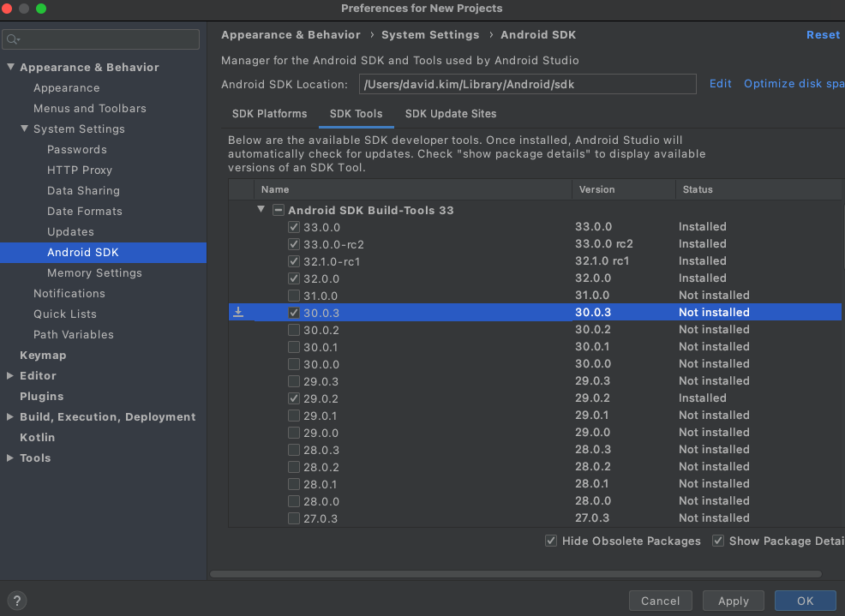Sort by the Status column header
845x616 pixels.
(x=758, y=189)
